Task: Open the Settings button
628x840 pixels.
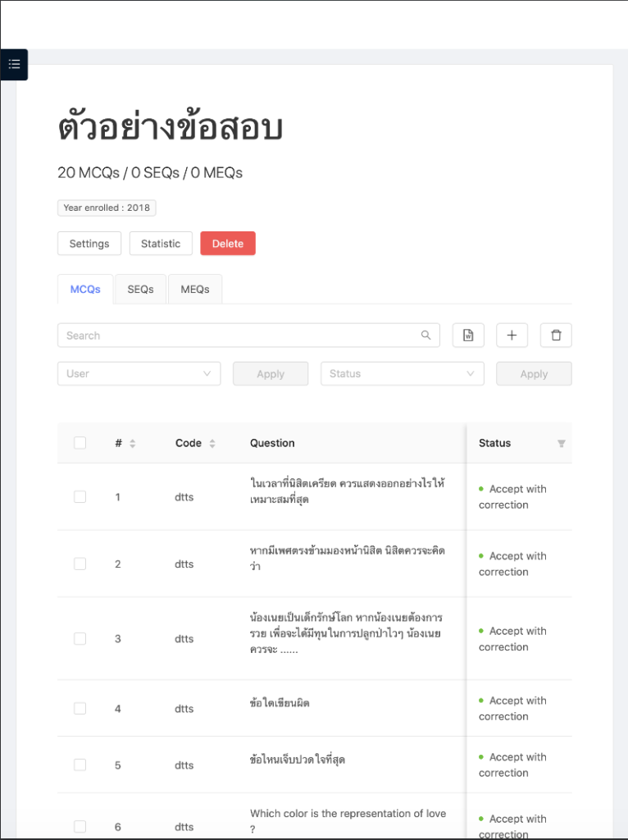Action: 89,244
